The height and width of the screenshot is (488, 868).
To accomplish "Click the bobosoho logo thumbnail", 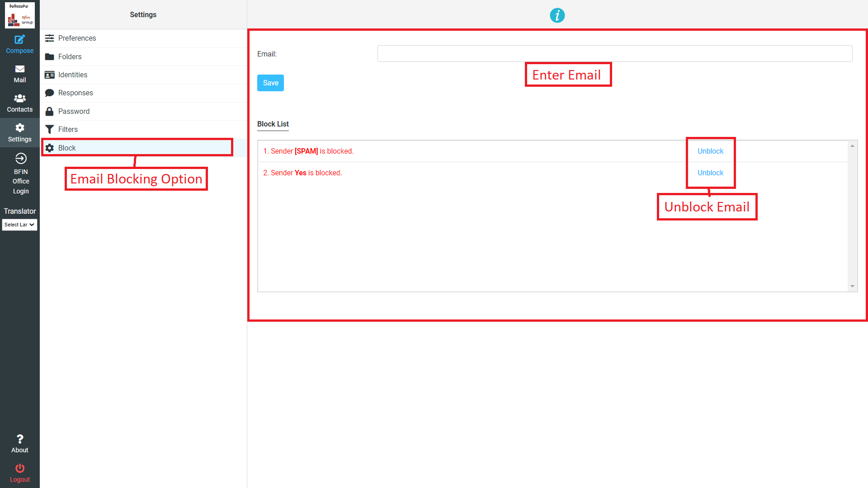I will point(19,15).
